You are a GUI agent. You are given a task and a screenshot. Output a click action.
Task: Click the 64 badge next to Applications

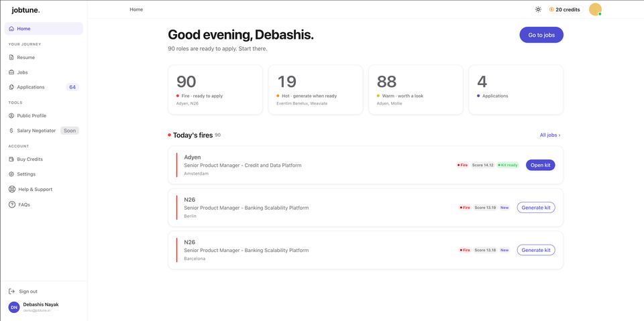coord(72,87)
